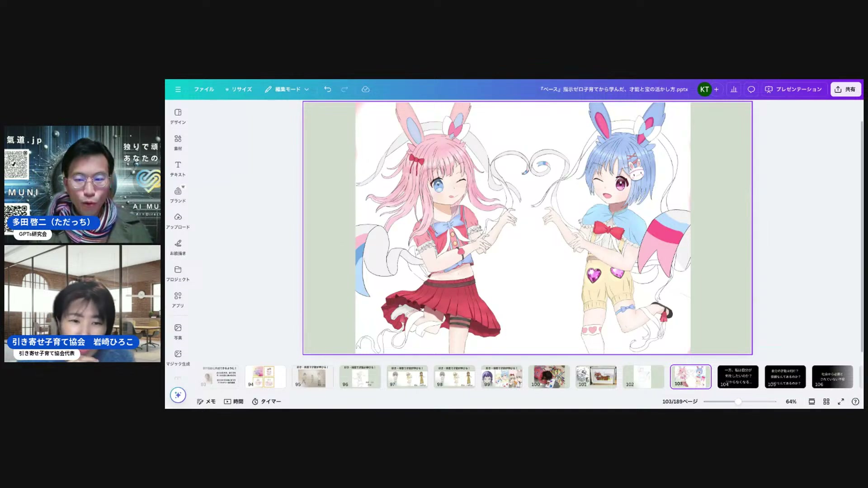868x488 pixels.
Task: Open the アップロード panel
Action: 178,221
